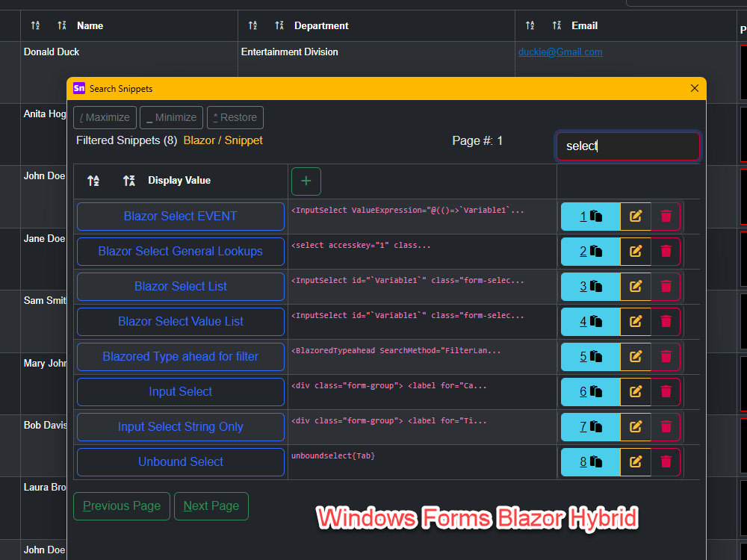Open the duckie@Gmail.com email link
747x560 pixels.
(x=560, y=52)
